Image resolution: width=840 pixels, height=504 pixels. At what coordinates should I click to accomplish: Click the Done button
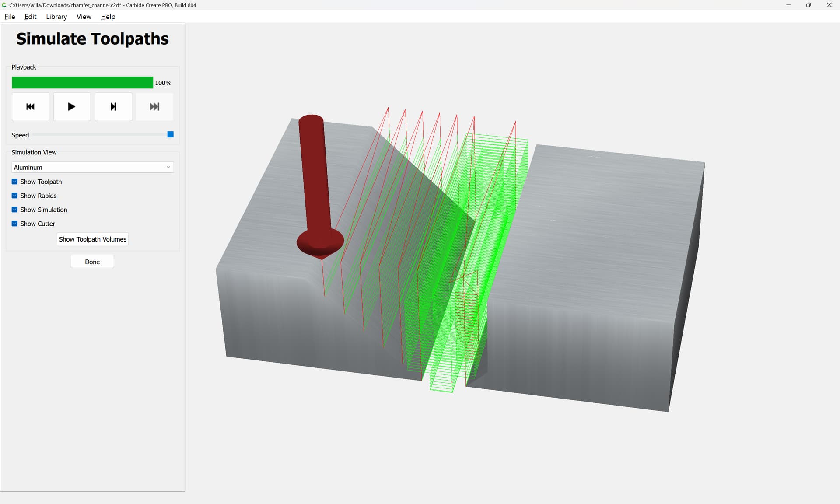point(92,262)
